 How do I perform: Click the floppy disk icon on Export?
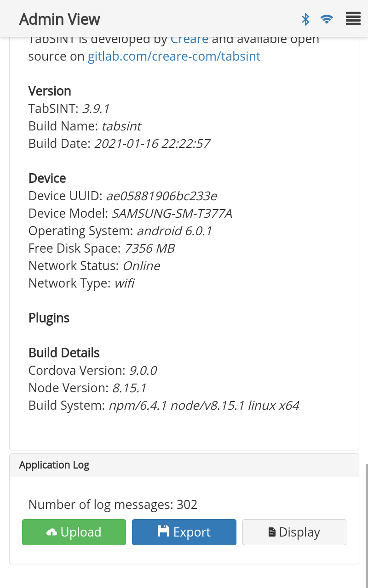(163, 531)
